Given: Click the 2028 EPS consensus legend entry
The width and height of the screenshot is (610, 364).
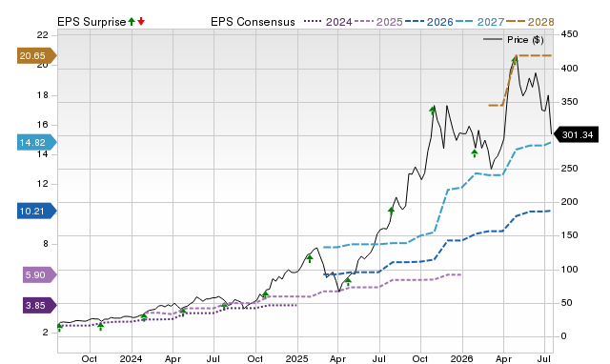Looking at the screenshot, I should click(530, 22).
